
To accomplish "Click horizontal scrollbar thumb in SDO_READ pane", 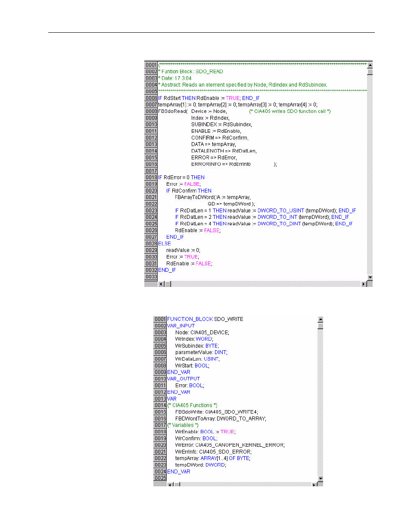I will click(x=168, y=284).
